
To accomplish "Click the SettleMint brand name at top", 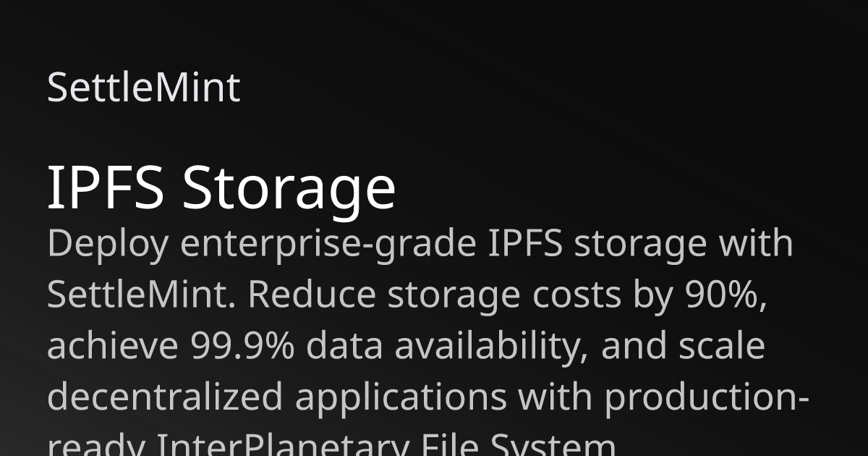I will point(143,88).
